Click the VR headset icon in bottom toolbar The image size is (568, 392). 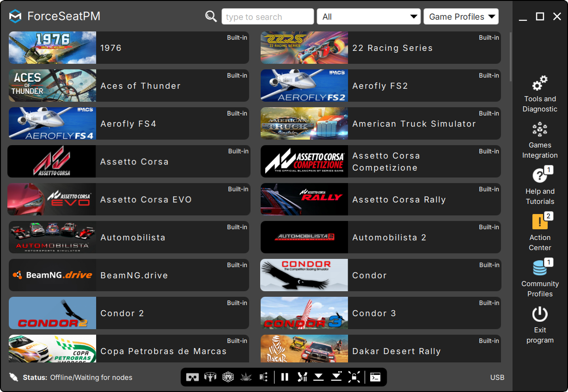pyautogui.click(x=192, y=377)
